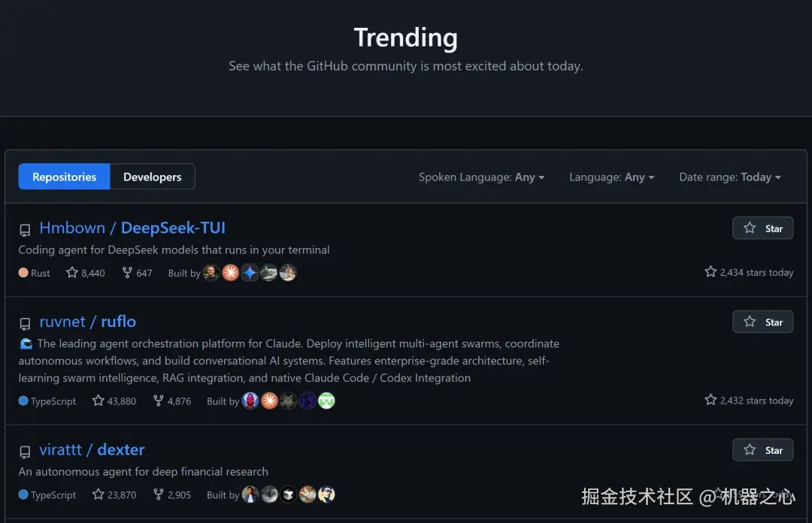Open the Spoken Language dropdown

click(x=482, y=177)
